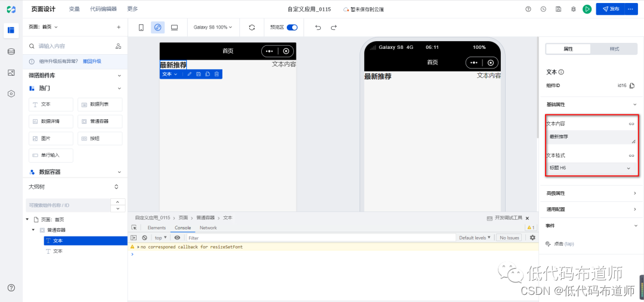
Task: Select the 数据列表 component
Action: pos(100,105)
